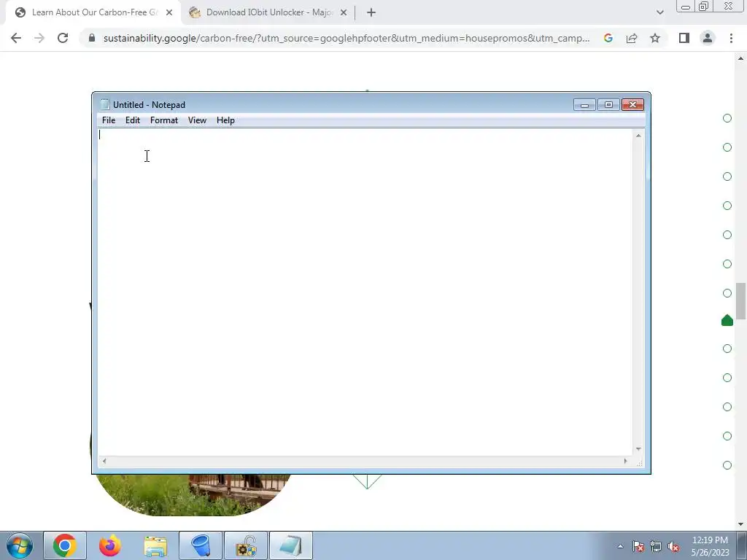This screenshot has width=747, height=560.
Task: Minimize the Chrome window
Action: (x=686, y=7)
